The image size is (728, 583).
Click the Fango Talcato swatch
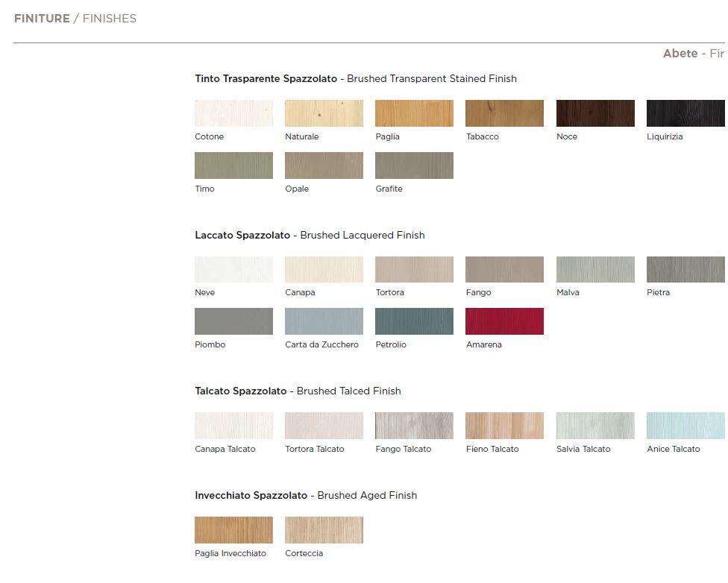click(x=414, y=426)
